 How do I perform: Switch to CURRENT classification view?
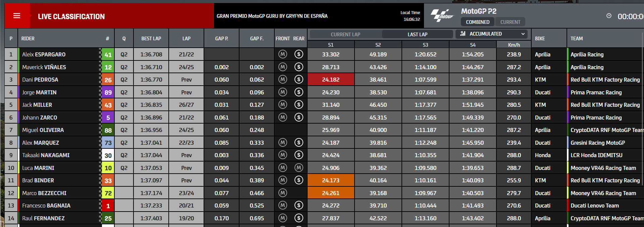click(x=510, y=22)
